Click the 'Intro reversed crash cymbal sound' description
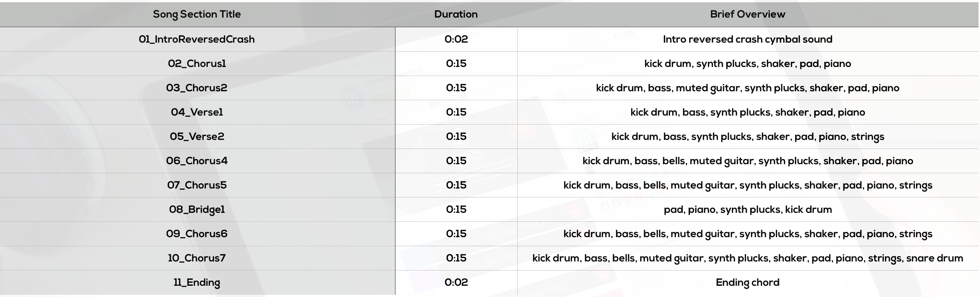This screenshot has width=980, height=297. pos(748,40)
